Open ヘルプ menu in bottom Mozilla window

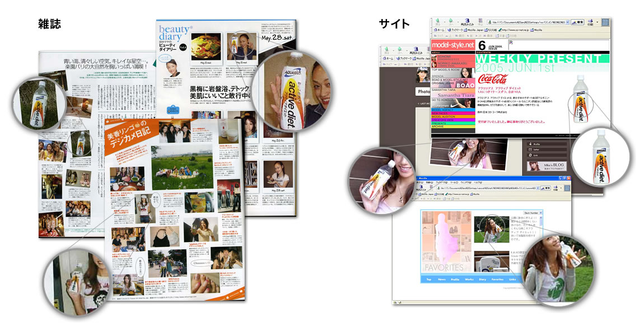pyautogui.click(x=478, y=183)
